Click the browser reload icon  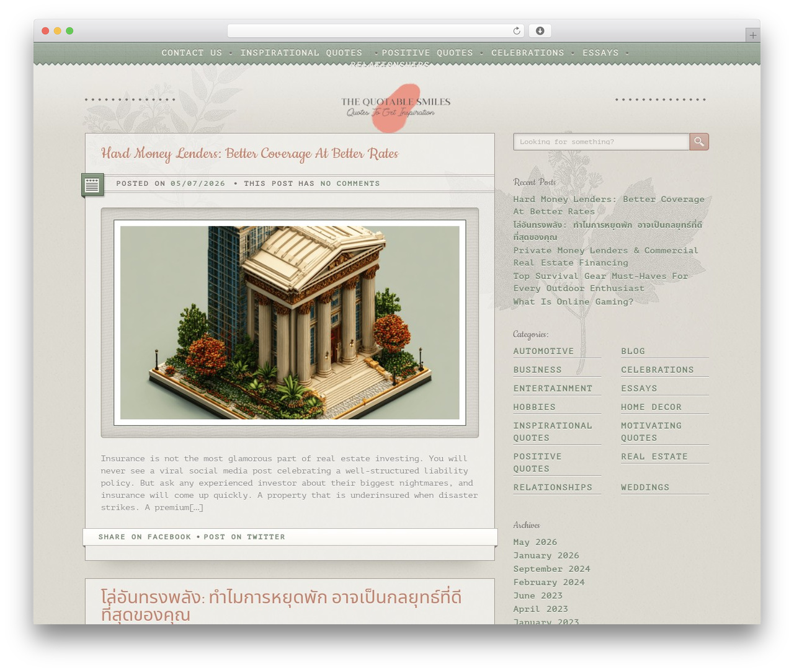pyautogui.click(x=517, y=31)
